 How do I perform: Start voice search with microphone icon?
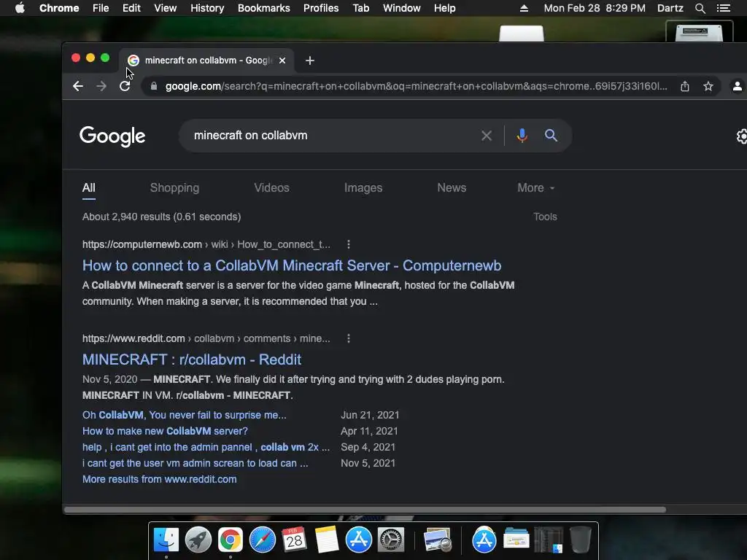click(522, 136)
